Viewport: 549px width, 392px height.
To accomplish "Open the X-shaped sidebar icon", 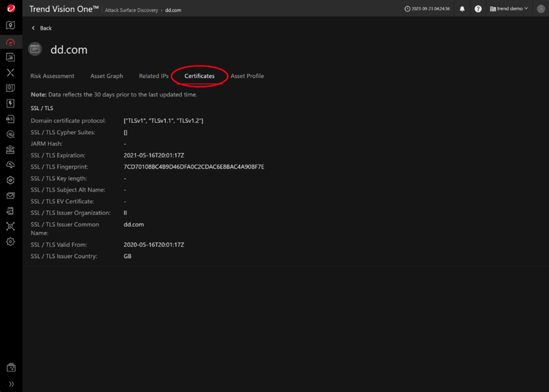I will click(x=10, y=73).
